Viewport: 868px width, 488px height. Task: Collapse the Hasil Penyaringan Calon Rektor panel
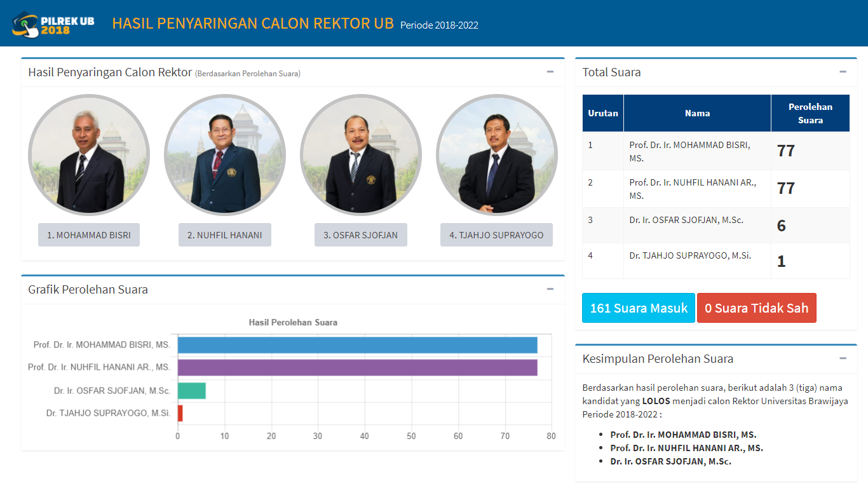550,72
